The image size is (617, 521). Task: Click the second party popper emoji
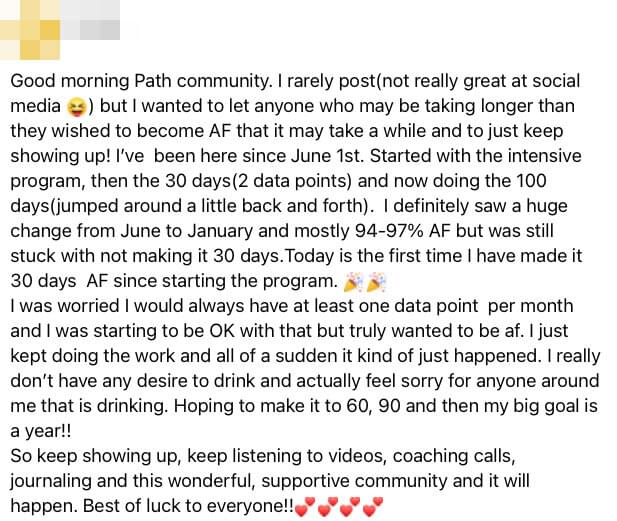tap(377, 281)
